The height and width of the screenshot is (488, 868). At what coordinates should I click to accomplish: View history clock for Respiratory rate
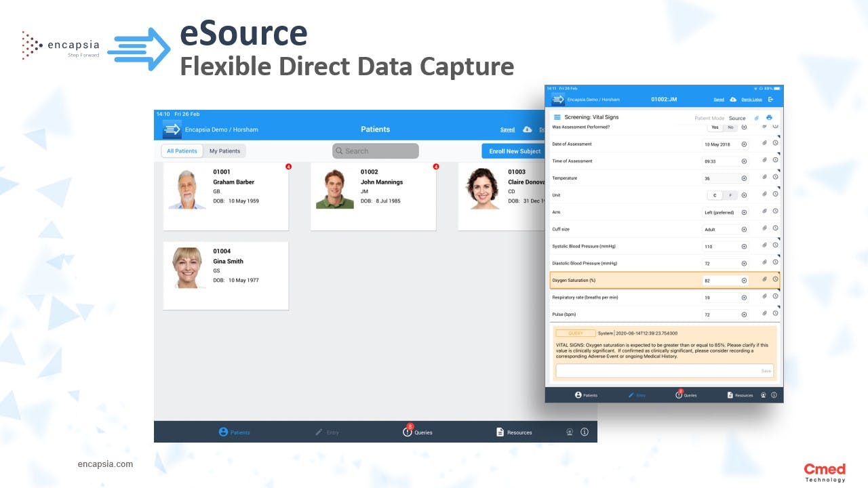pos(775,296)
